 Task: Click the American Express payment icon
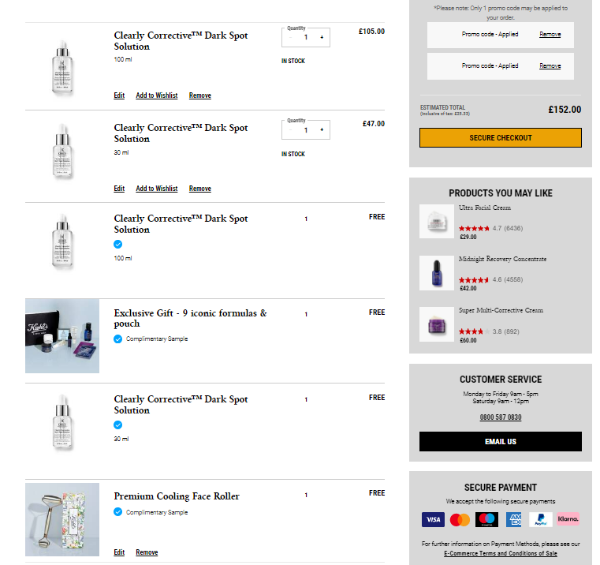tap(514, 520)
